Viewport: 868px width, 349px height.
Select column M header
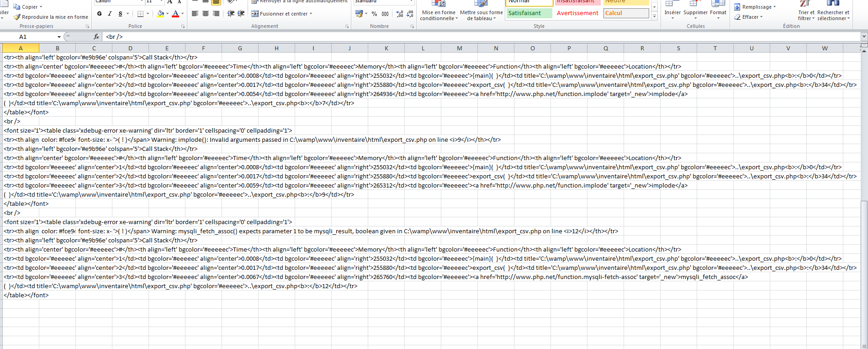pyautogui.click(x=459, y=48)
